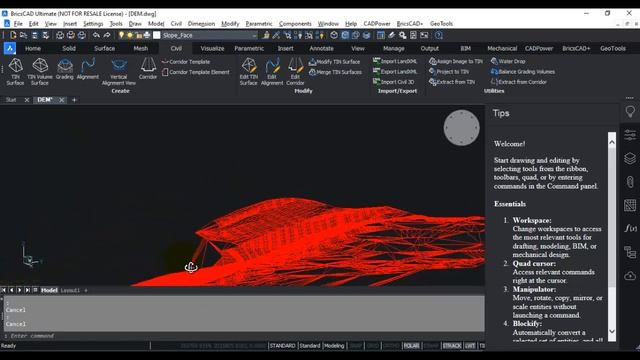Choose Edit TIN Surface

pyautogui.click(x=248, y=72)
